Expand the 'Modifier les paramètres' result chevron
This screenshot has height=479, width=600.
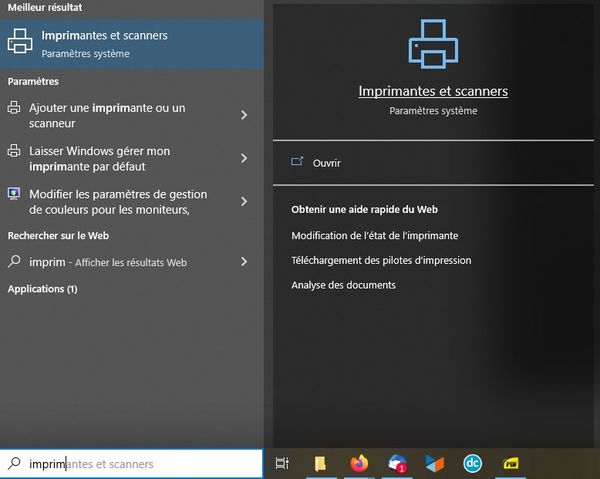[244, 201]
